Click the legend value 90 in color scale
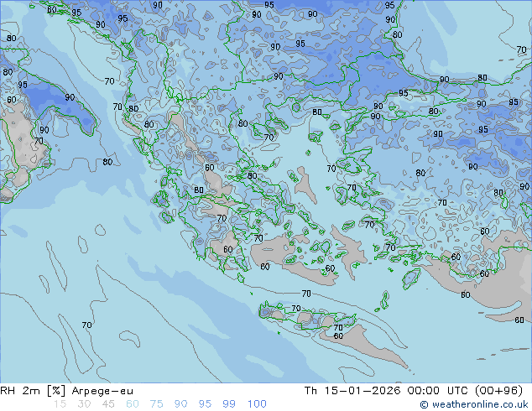Image resolution: width=532 pixels, height=411 pixels. [180, 404]
